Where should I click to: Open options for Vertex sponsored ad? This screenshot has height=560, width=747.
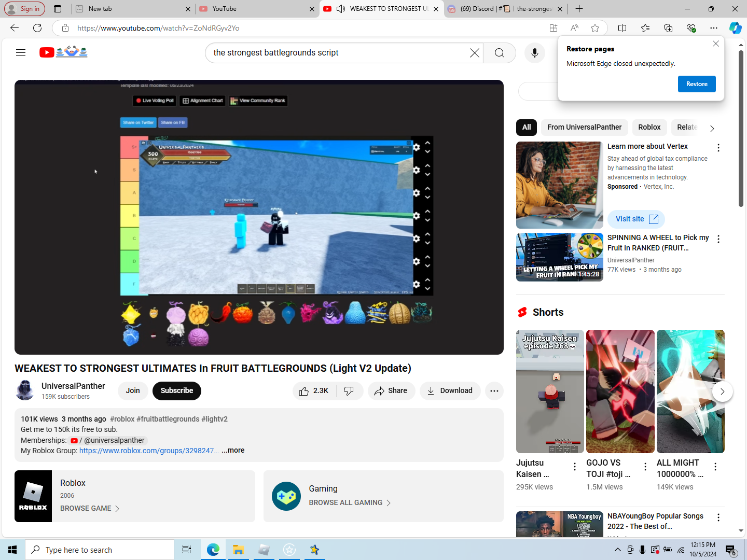coord(718,148)
